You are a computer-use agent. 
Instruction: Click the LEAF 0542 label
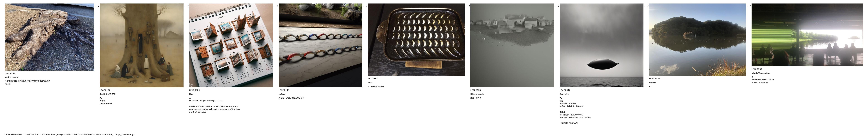click(x=565, y=90)
